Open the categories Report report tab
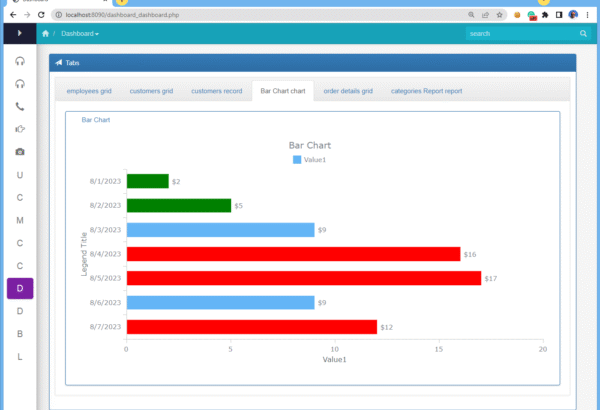Viewport: 600px width, 410px height. 426,91
